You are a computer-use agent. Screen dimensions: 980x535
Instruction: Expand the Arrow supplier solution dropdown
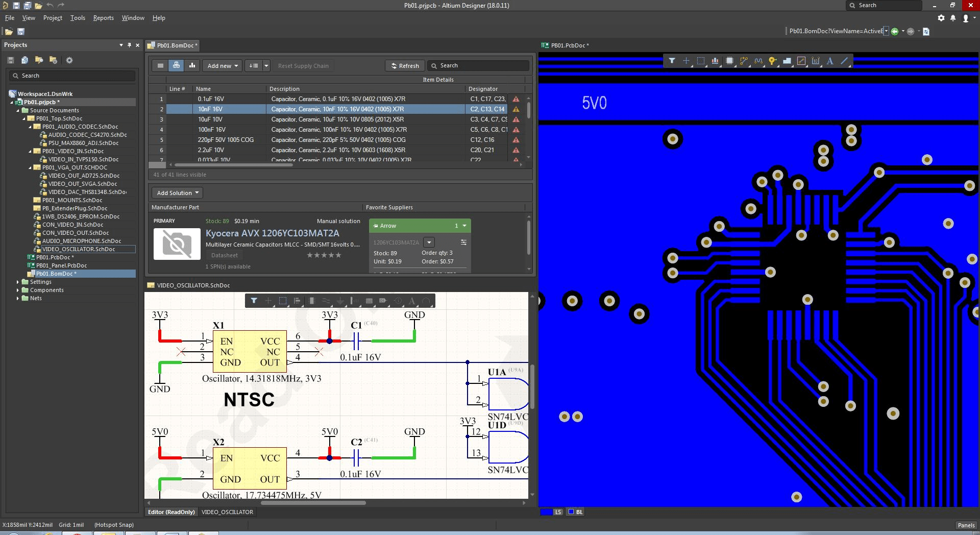(463, 226)
